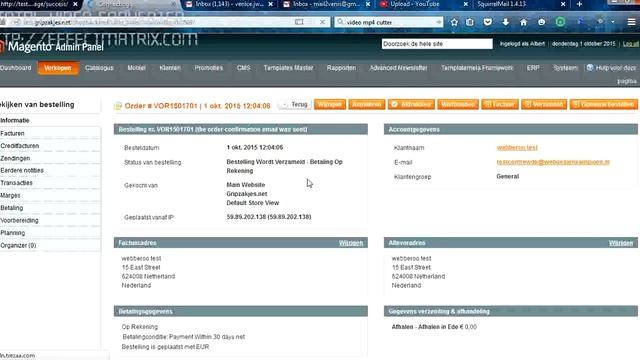Click the reader view icon in address bar

click(299, 22)
